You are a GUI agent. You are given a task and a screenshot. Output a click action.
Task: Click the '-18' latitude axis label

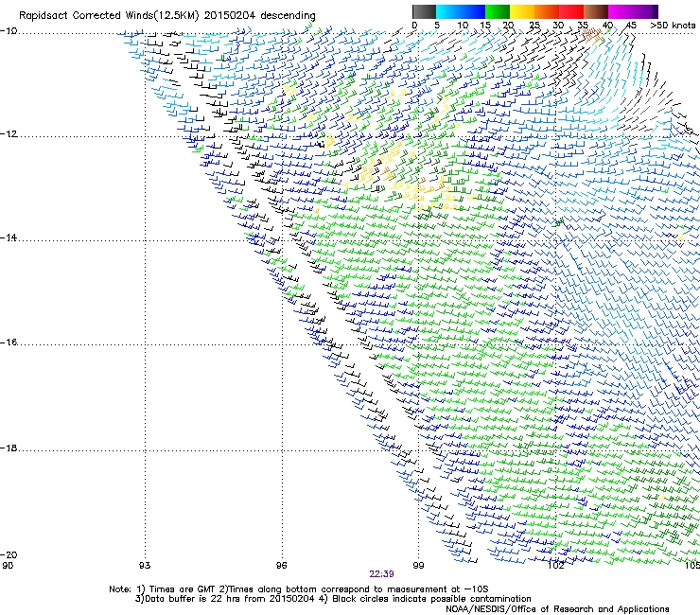tap(9, 448)
